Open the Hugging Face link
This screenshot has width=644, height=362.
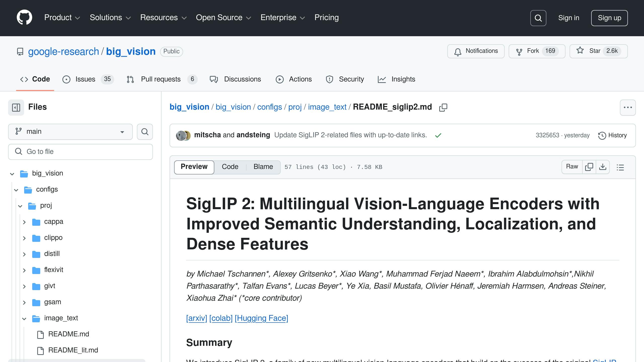[x=261, y=318]
